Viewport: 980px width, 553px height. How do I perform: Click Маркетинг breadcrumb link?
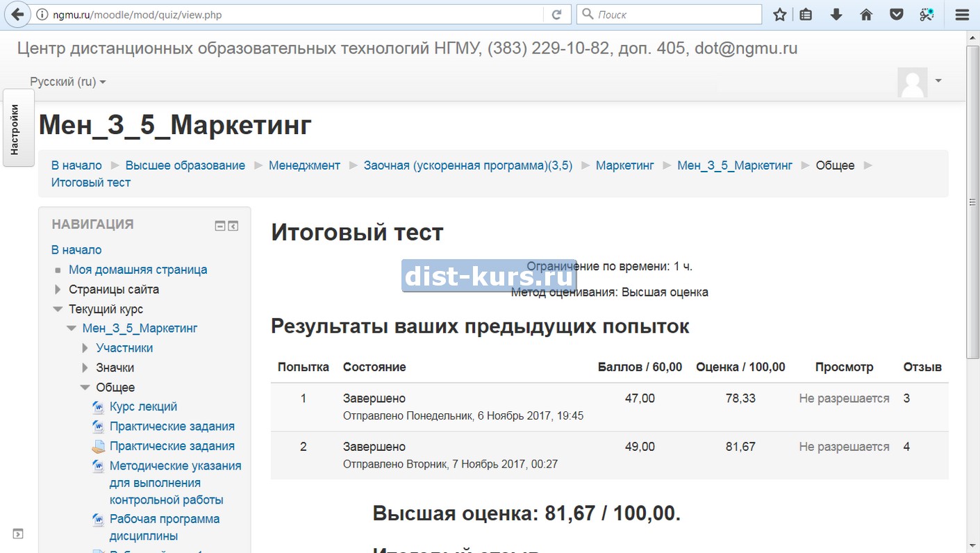[625, 165]
